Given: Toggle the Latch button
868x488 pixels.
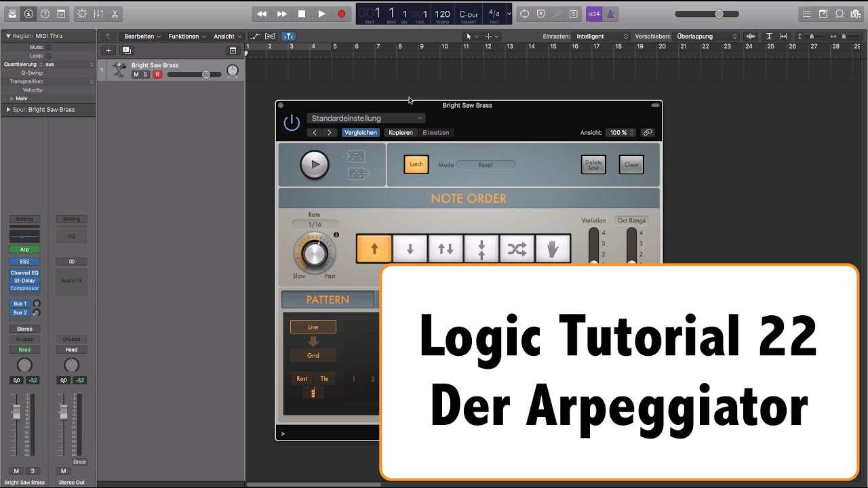Looking at the screenshot, I should (416, 165).
